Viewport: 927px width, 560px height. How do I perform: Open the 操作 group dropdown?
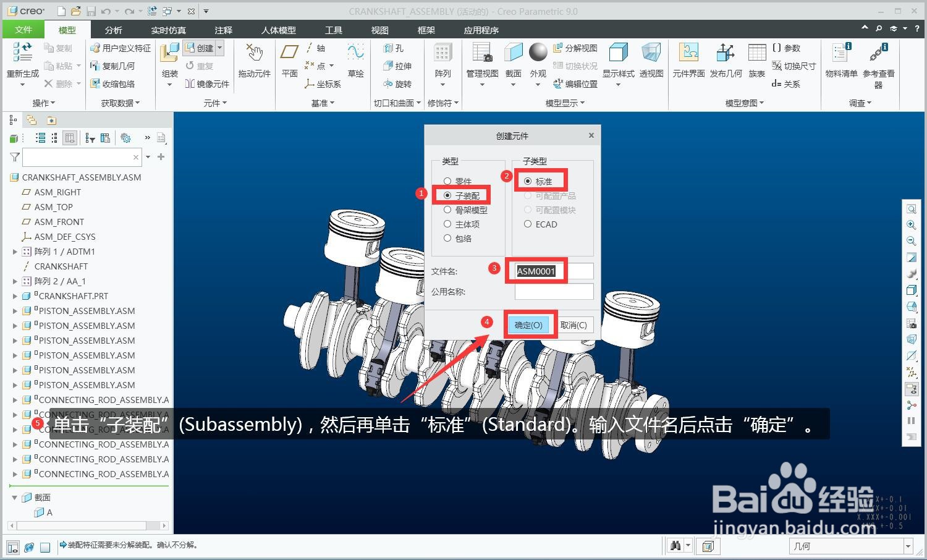[x=44, y=103]
